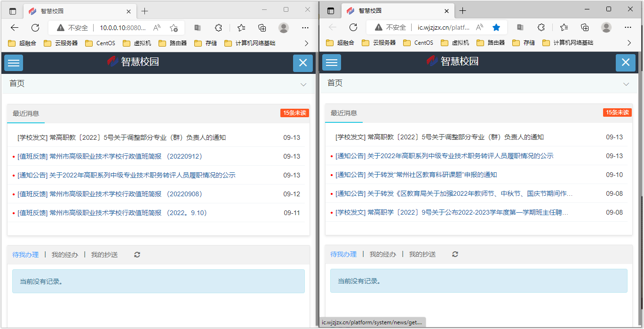Open hamburger menu in left window
The width and height of the screenshot is (644, 329).
coord(14,63)
